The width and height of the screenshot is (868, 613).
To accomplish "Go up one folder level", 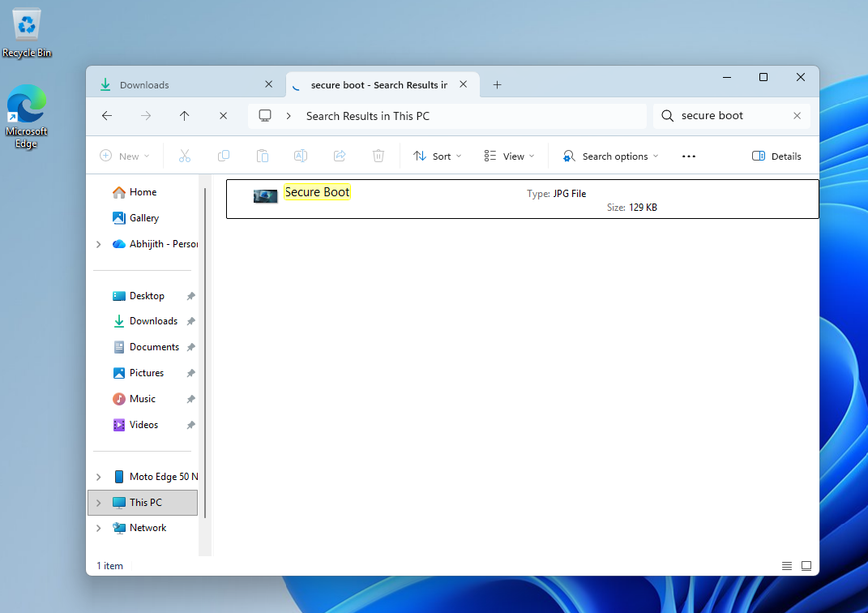I will click(184, 116).
